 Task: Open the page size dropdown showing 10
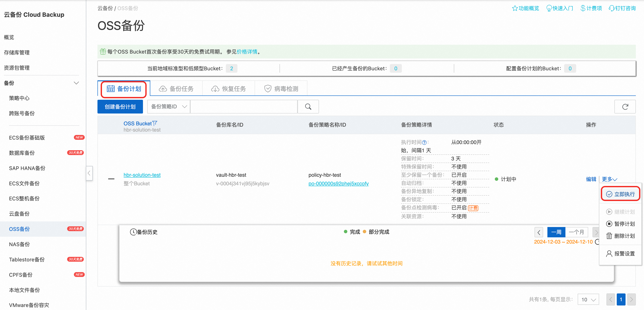coord(588,299)
